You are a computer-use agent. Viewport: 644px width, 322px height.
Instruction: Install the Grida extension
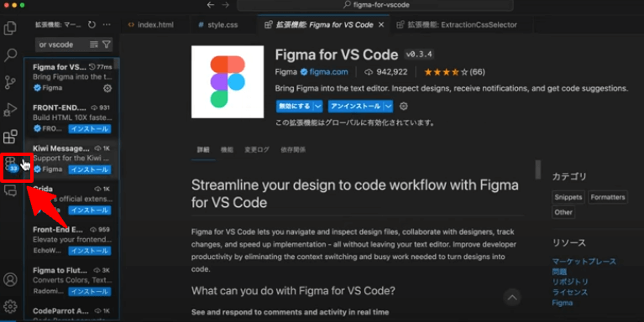(x=90, y=210)
